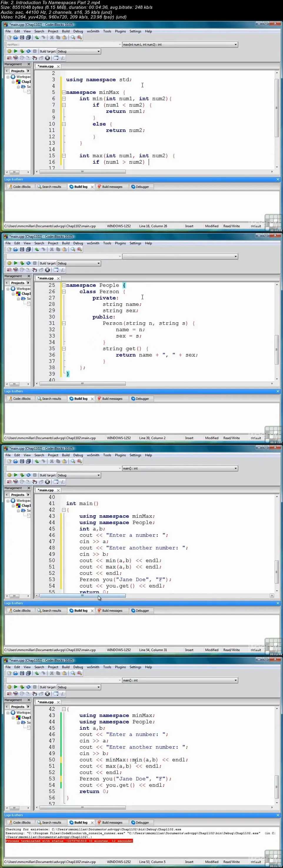Image resolution: width=283 pixels, height=868 pixels.
Task: Click New file icon in window showing namespace minMax definition
Action: pyautogui.click(x=9, y=37)
